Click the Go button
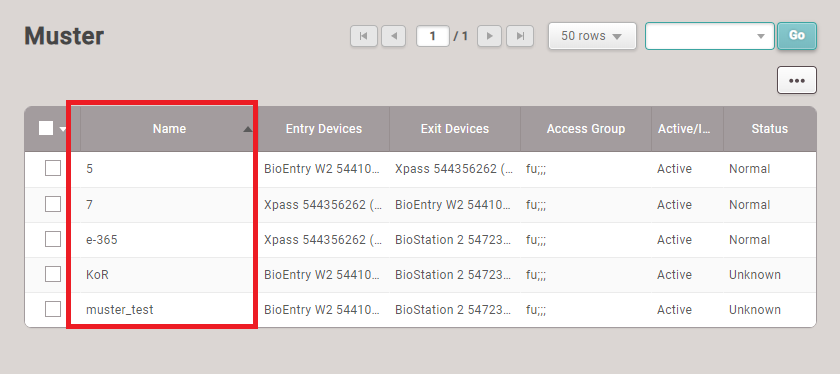The image size is (840, 374). tap(797, 36)
